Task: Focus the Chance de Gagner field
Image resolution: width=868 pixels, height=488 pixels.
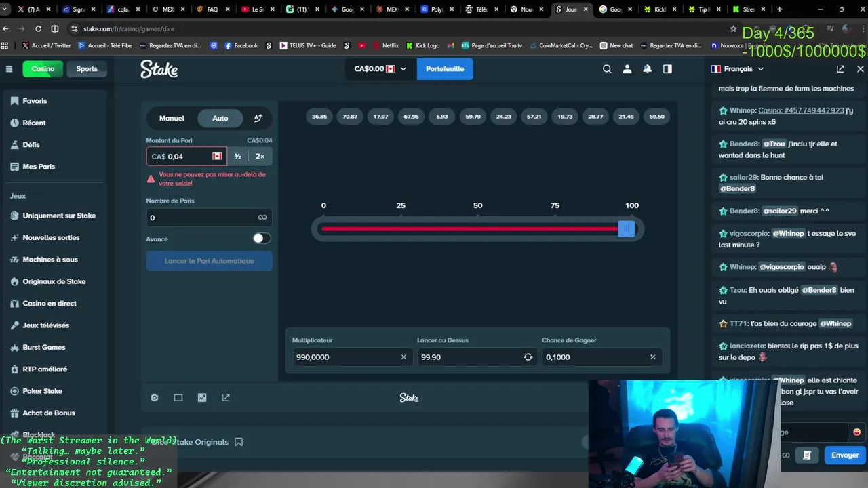Action: (x=601, y=357)
